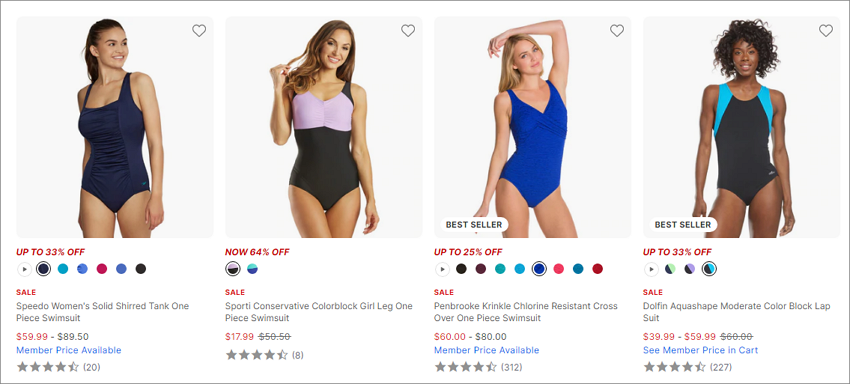Screen dimensions: 850x384
Task: Play the Speedo swimsuit video preview
Action: pyautogui.click(x=24, y=269)
